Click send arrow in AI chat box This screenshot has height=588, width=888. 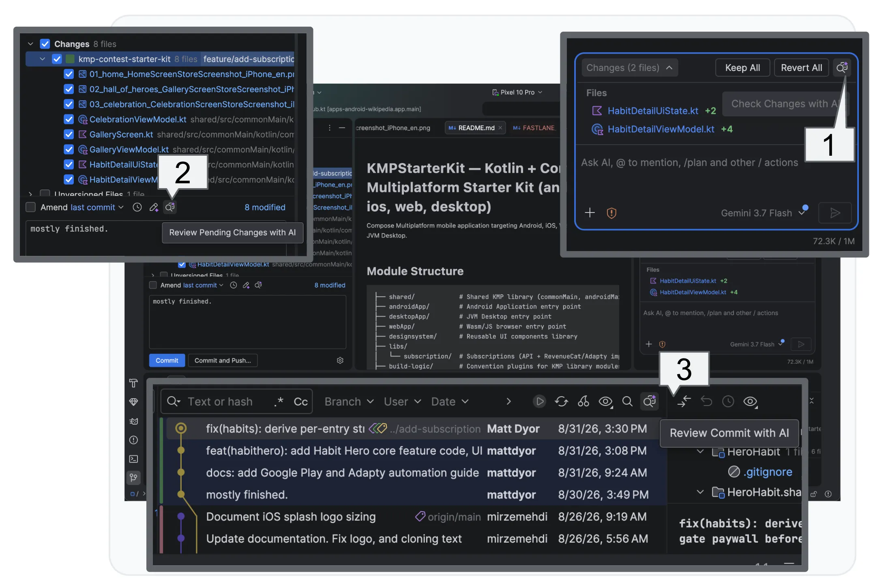[x=835, y=213]
